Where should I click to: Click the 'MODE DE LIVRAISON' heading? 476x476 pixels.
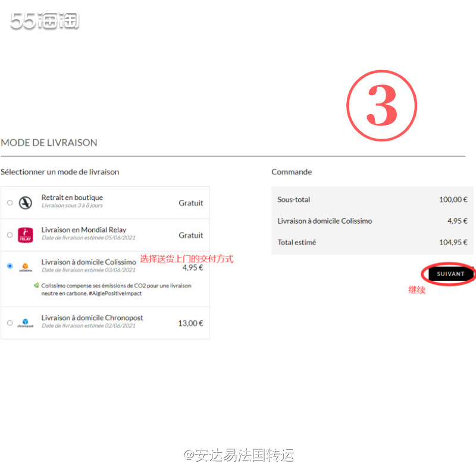tap(49, 143)
